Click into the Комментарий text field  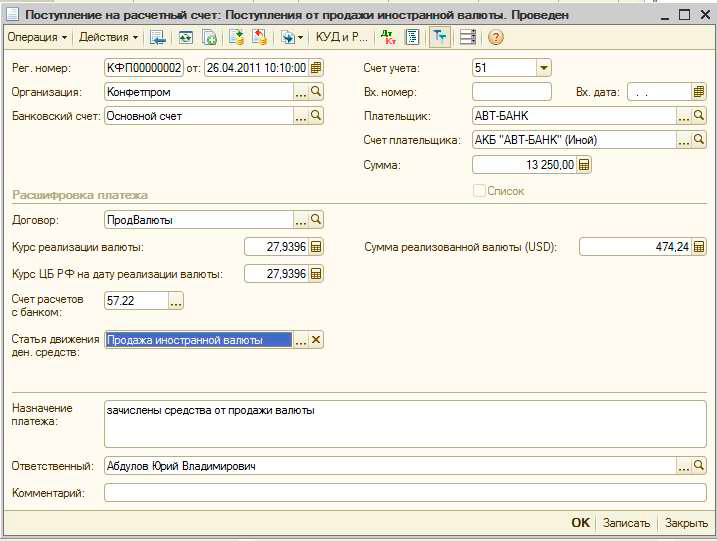click(x=405, y=492)
